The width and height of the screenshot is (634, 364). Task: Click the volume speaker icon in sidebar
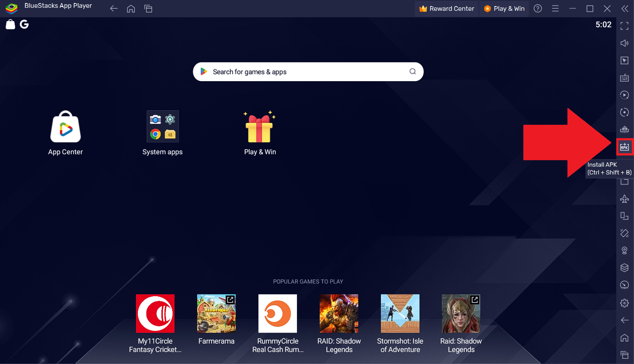click(x=624, y=43)
